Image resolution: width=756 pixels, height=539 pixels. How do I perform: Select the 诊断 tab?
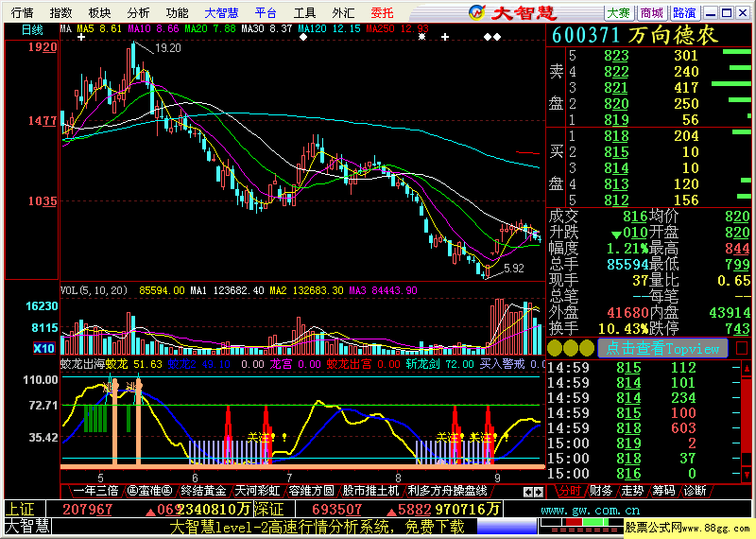coord(695,491)
